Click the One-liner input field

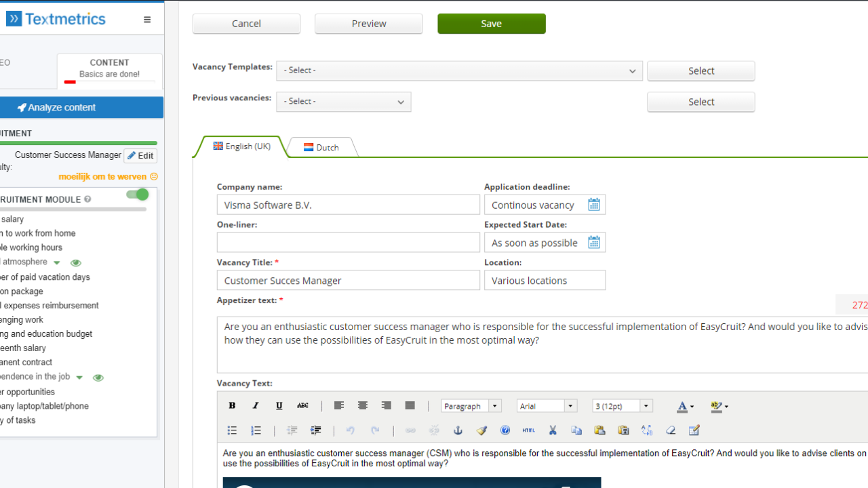click(x=348, y=242)
